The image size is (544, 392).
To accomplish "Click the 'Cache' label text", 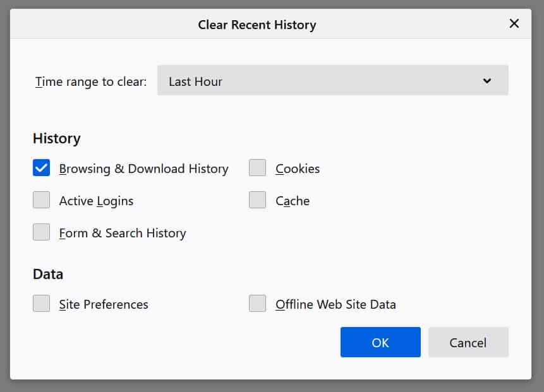I will tap(293, 201).
